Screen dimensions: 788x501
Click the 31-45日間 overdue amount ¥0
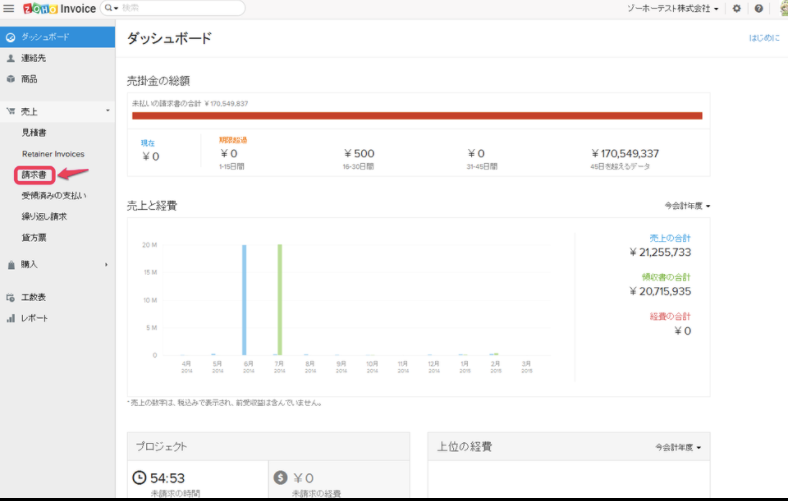tap(476, 153)
